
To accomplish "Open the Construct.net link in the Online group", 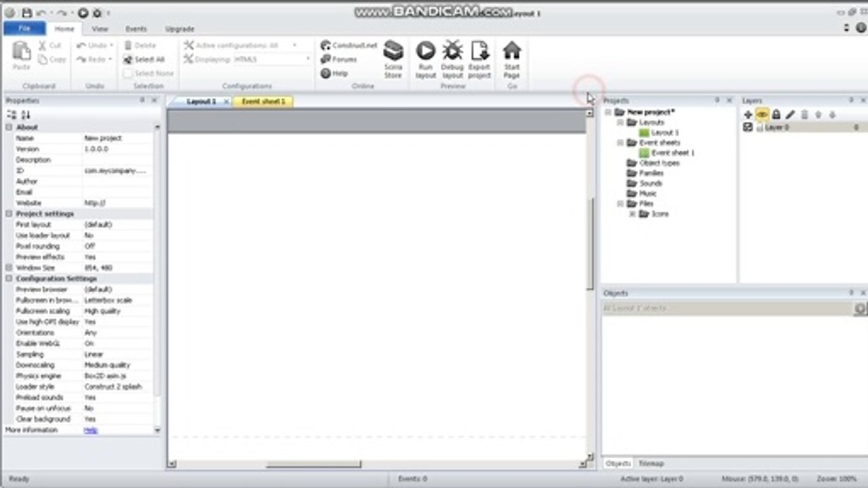I will [349, 45].
